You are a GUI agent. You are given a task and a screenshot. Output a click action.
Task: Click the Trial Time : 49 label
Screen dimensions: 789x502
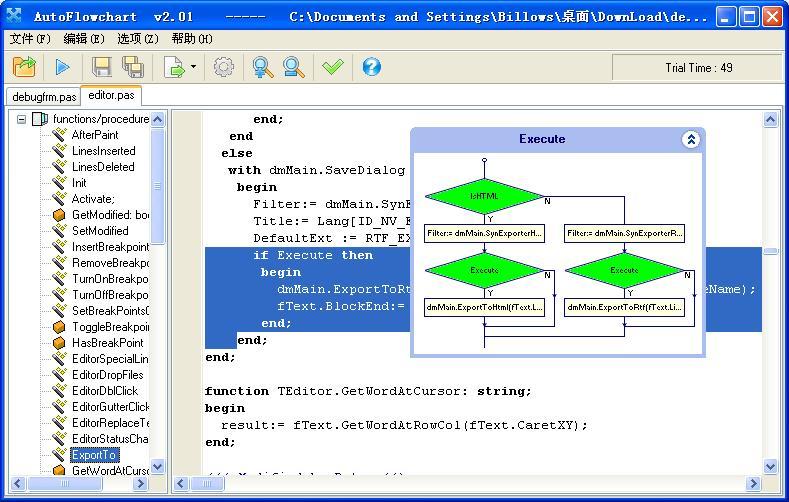698,68
